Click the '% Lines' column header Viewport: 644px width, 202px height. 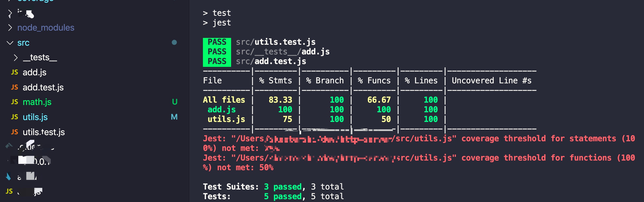coord(421,81)
